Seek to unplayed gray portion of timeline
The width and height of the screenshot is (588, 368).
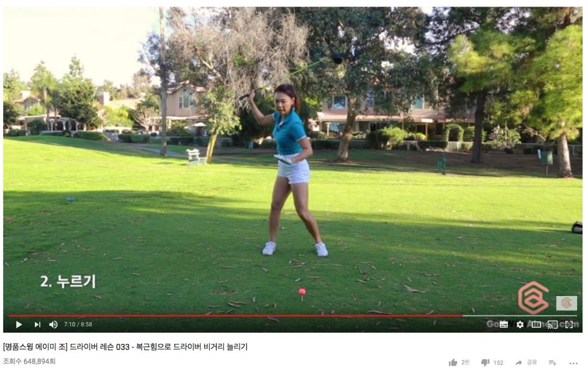(520, 316)
